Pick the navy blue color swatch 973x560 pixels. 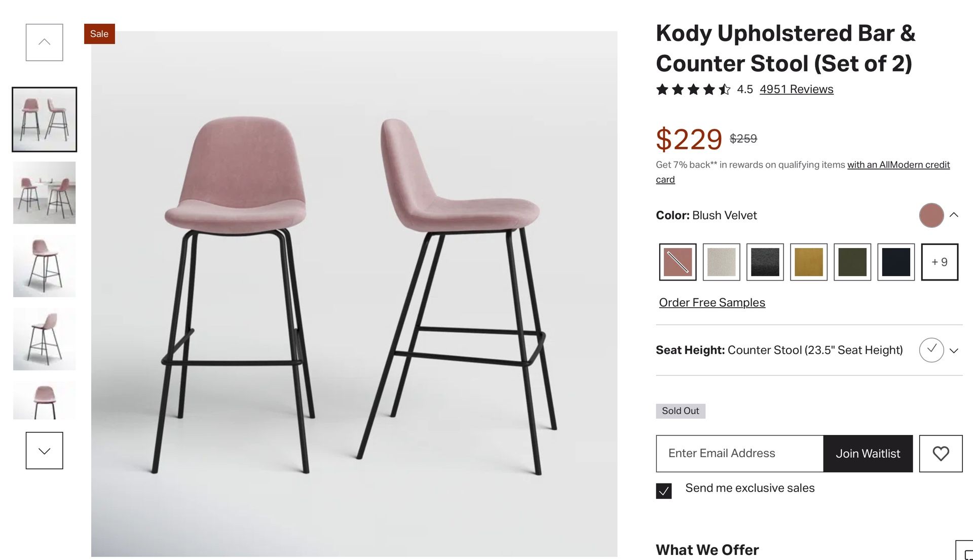(895, 262)
